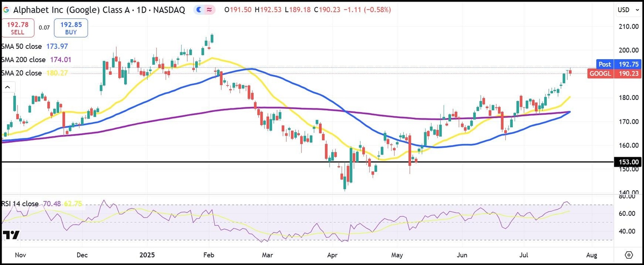
Task: Click the 2025 label on the time axis
Action: 147,255
